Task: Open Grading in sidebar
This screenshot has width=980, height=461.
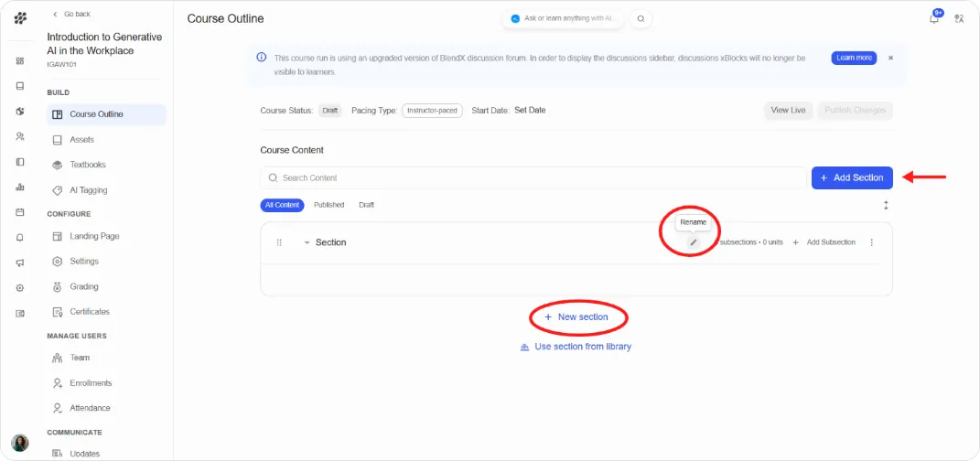Action: [x=106, y=286]
